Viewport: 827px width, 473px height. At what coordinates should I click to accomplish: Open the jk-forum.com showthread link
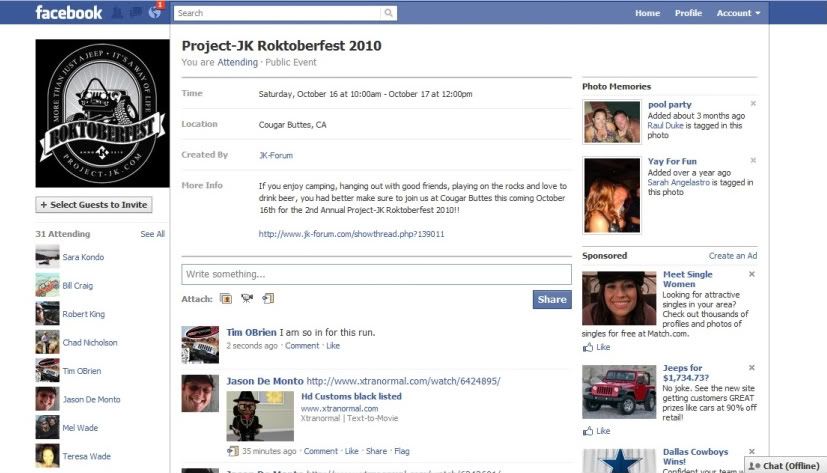pos(351,234)
